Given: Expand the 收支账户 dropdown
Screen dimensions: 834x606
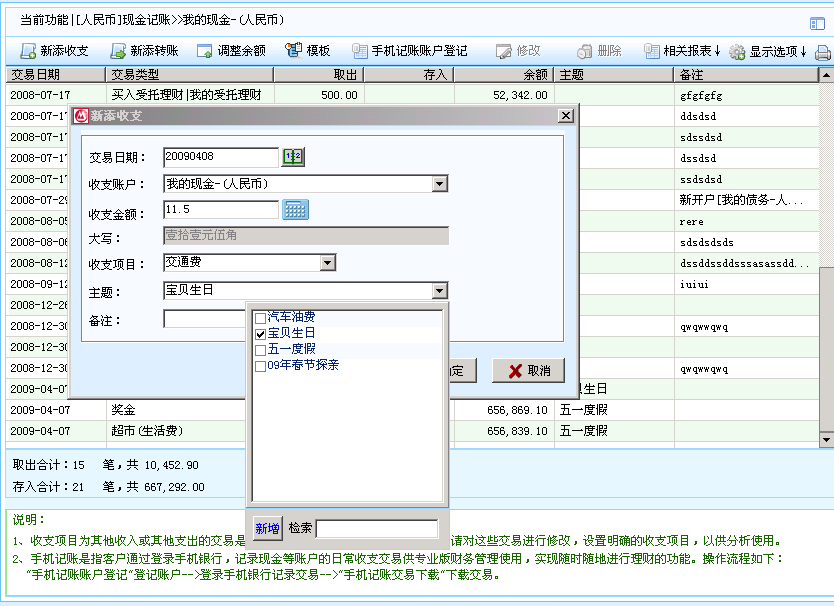Looking at the screenshot, I should [x=439, y=184].
